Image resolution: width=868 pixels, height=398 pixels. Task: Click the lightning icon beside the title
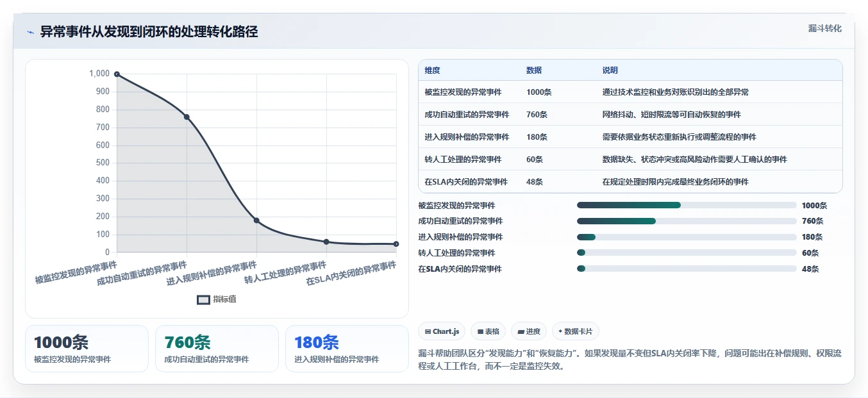(x=30, y=32)
